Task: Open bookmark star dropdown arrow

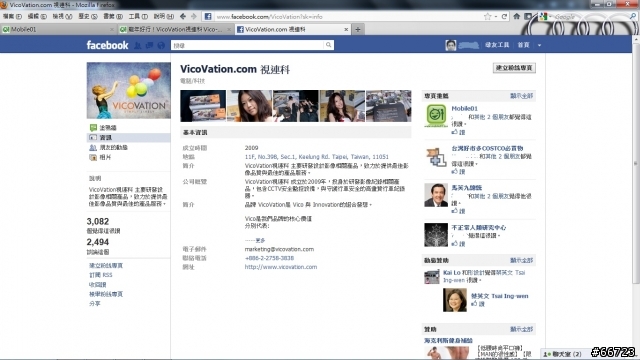Action: (496, 16)
